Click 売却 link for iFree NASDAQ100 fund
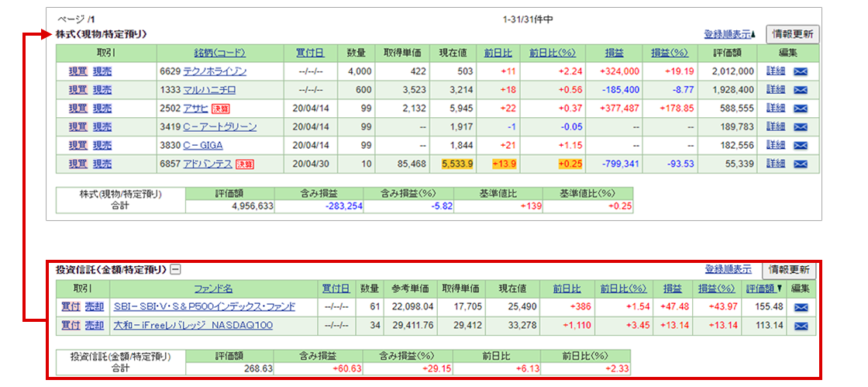This screenshot has width=868, height=387. [x=94, y=326]
